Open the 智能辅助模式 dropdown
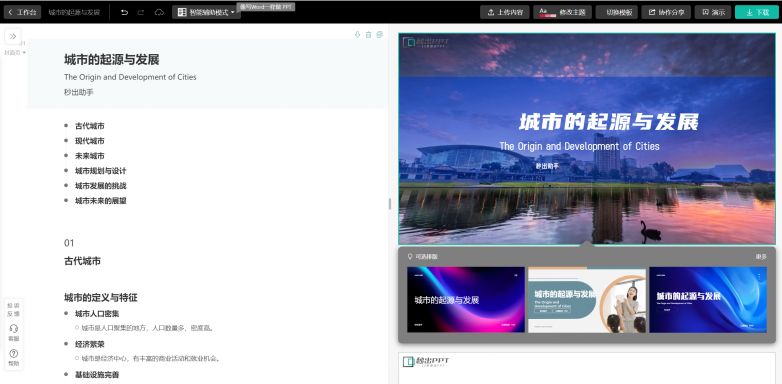The image size is (782, 384). (x=206, y=12)
